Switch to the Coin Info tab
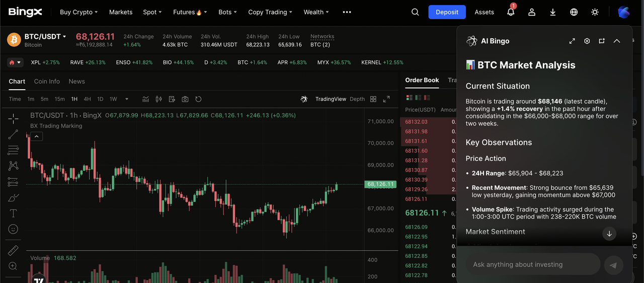This screenshot has height=283, width=644. click(x=47, y=82)
